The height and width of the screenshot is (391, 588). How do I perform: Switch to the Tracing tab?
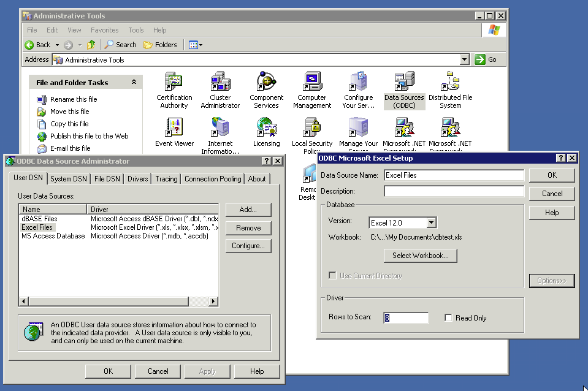click(166, 179)
